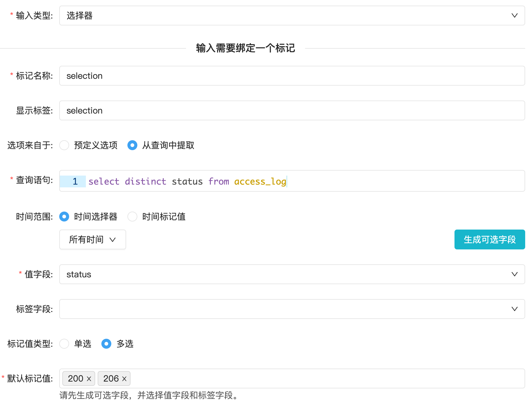This screenshot has width=532, height=407.
Task: Choose 多选 for 标记值类型
Action: point(106,344)
